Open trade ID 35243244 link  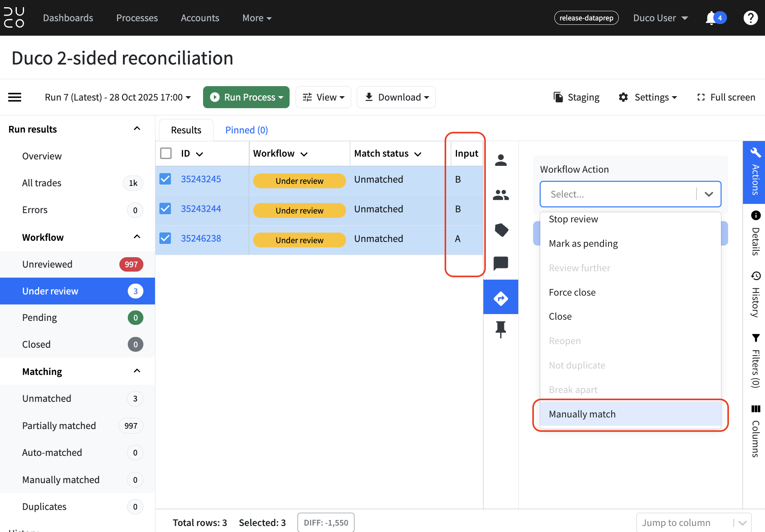(x=201, y=209)
